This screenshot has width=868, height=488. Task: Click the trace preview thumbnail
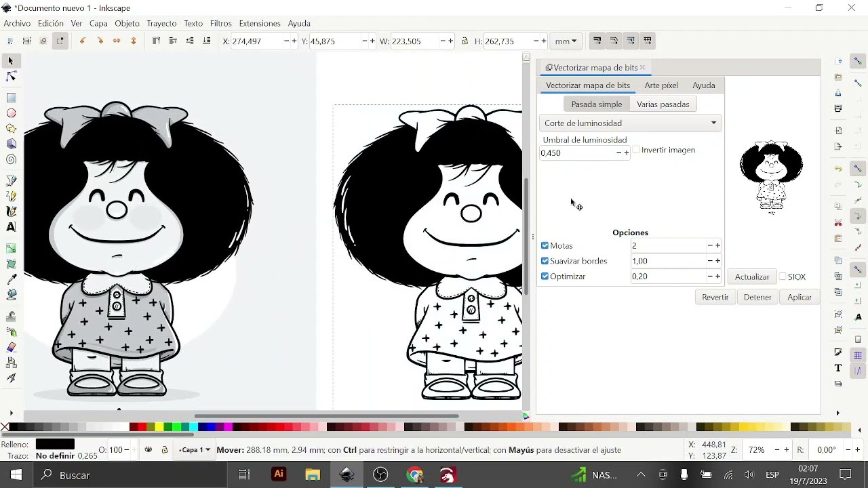point(772,178)
